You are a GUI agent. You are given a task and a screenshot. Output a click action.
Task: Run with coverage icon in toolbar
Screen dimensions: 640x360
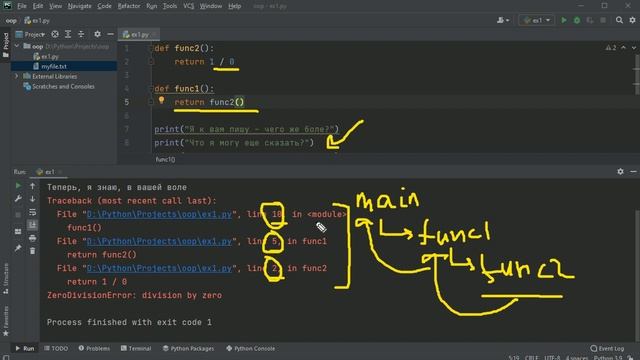click(x=590, y=20)
